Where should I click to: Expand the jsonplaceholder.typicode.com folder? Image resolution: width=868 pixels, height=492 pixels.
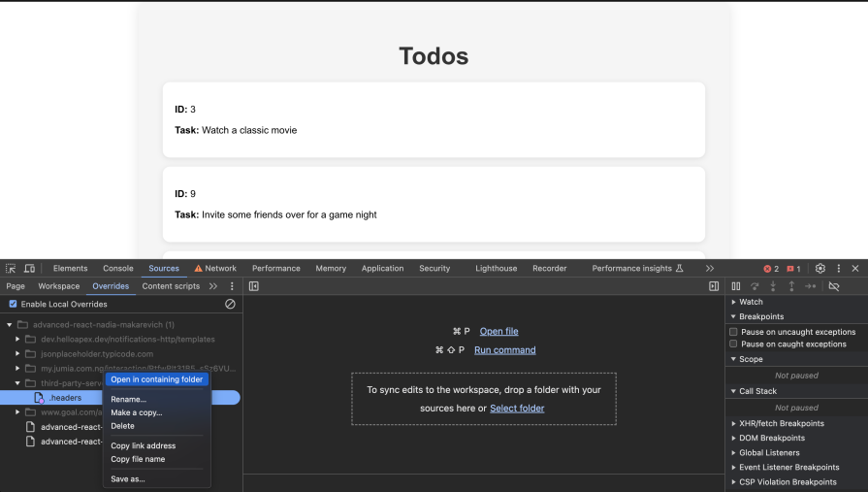coord(17,354)
